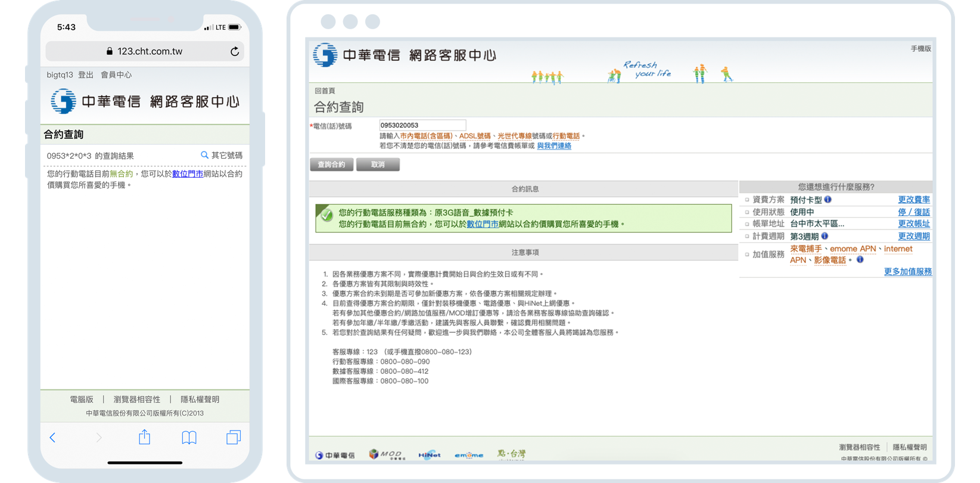Click the 您還想進行什麼服務? panel header
This screenshot has height=483, width=980.
pos(836,187)
